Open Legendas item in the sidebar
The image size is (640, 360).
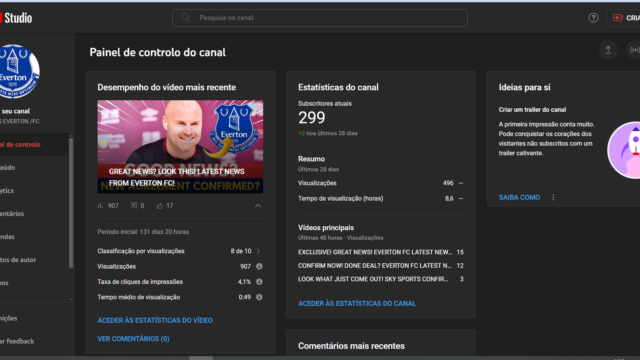pyautogui.click(x=34, y=237)
